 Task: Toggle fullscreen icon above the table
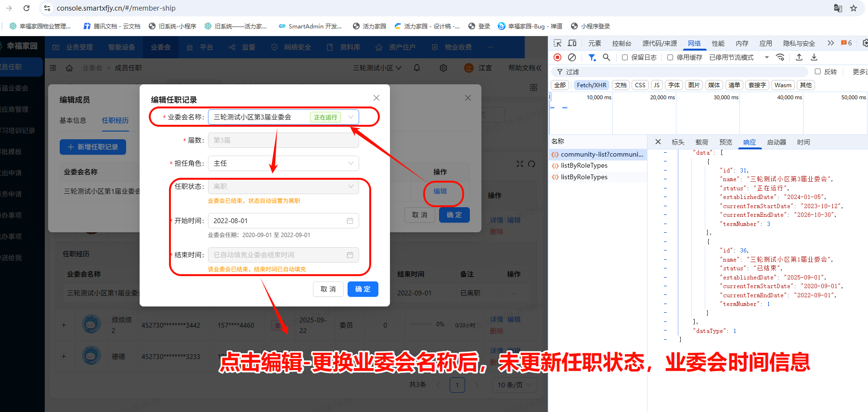520,164
